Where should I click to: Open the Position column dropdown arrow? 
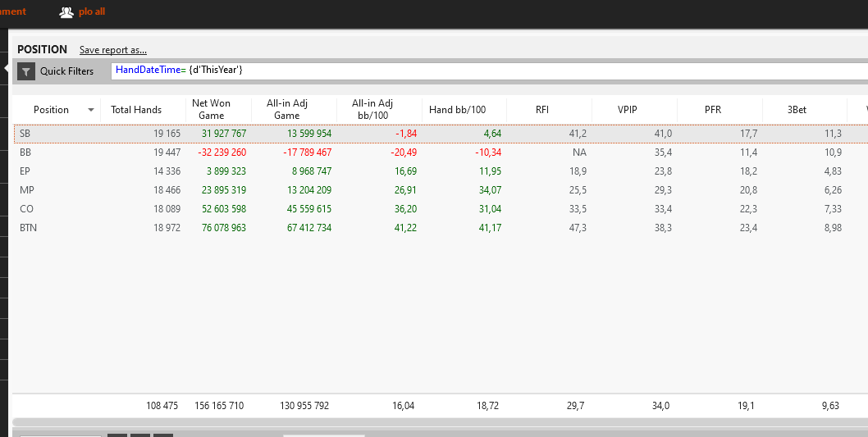click(91, 110)
